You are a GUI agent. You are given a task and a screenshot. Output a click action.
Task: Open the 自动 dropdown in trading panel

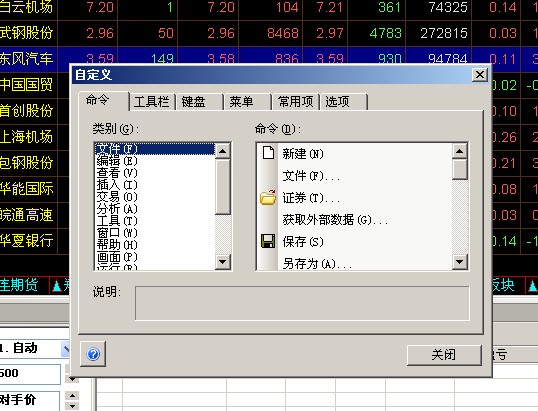[66, 349]
